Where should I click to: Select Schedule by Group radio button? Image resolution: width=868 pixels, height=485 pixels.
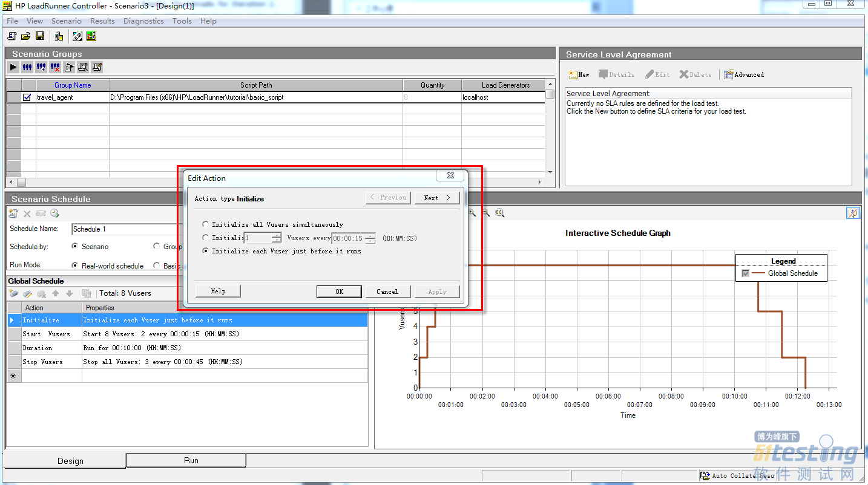[x=157, y=246]
